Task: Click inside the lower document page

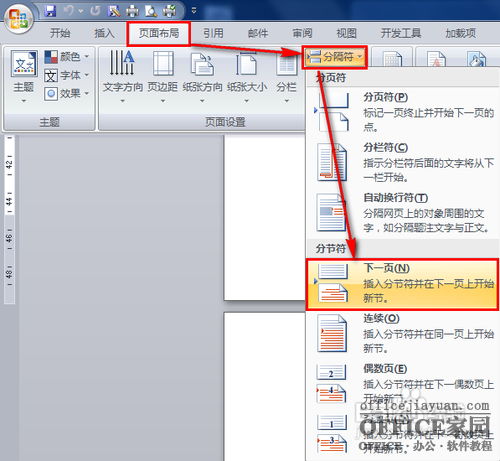Action: coord(264,387)
